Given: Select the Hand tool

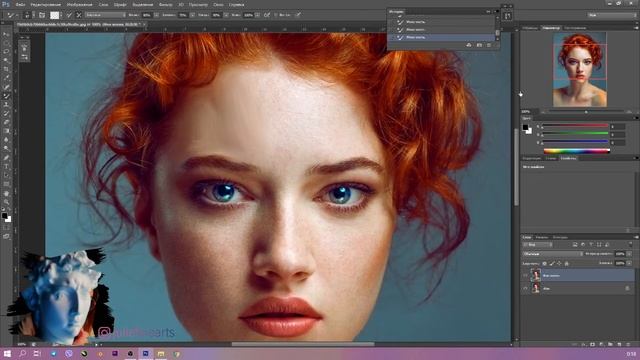Looking at the screenshot, I should [x=6, y=193].
